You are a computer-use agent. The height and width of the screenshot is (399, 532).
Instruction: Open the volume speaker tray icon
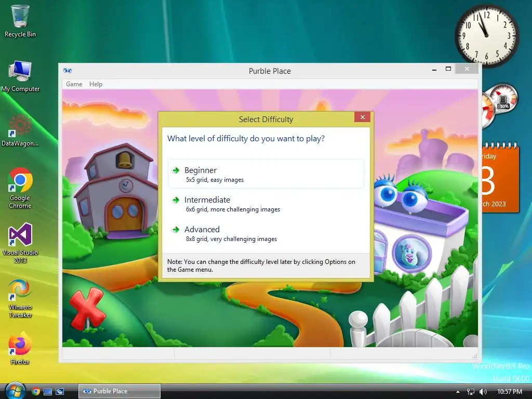pyautogui.click(x=483, y=392)
